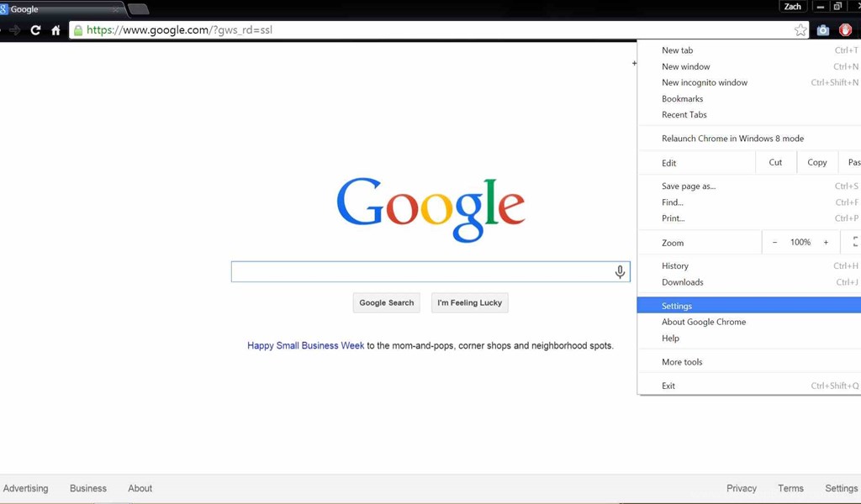This screenshot has width=861, height=504.
Task: Select Print... in the menu
Action: [x=749, y=218]
